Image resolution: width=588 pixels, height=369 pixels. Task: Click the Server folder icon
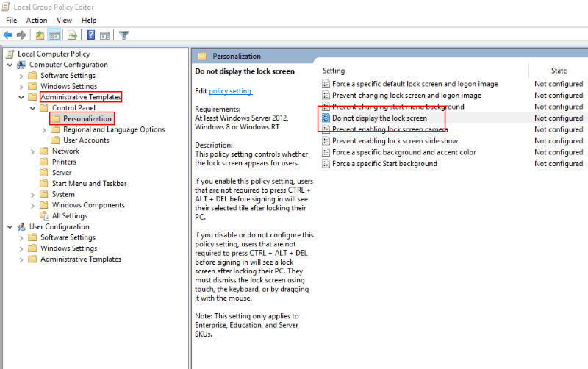point(44,173)
